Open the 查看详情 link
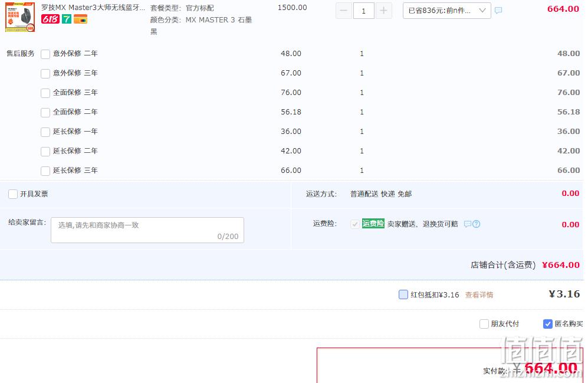 click(479, 295)
